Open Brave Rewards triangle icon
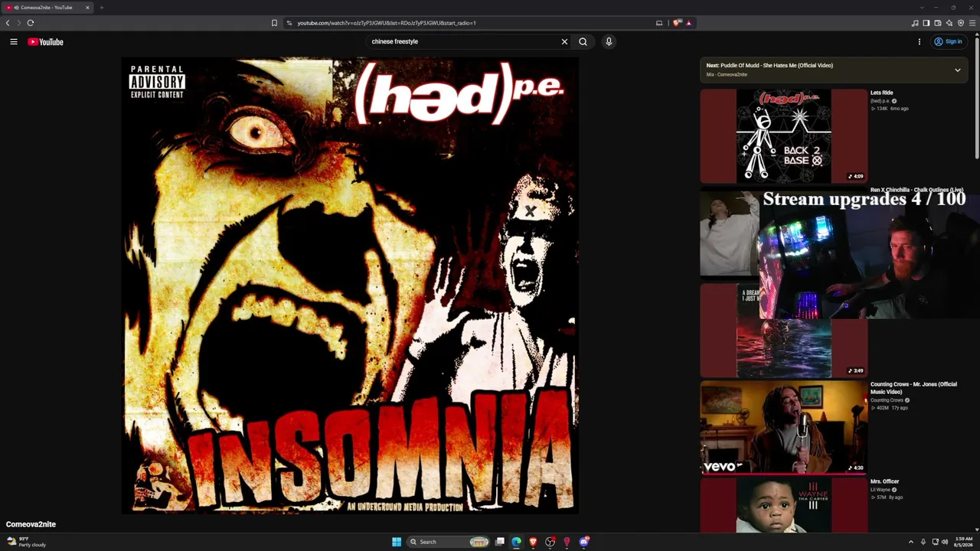The image size is (980, 551). tap(688, 23)
